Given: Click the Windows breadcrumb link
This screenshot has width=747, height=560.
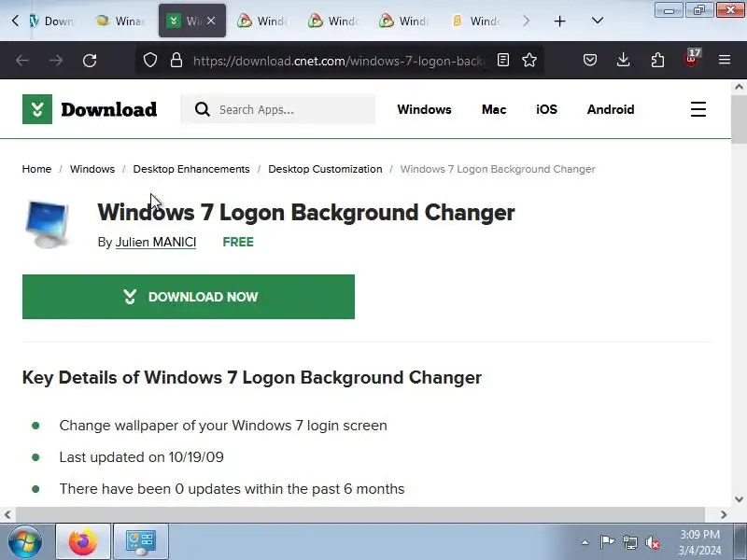Looking at the screenshot, I should click(x=92, y=169).
